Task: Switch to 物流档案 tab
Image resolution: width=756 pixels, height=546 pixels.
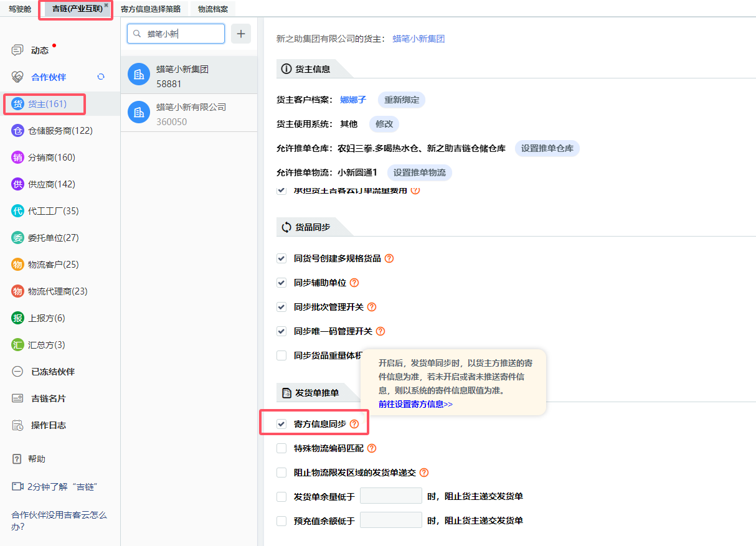Action: point(213,9)
